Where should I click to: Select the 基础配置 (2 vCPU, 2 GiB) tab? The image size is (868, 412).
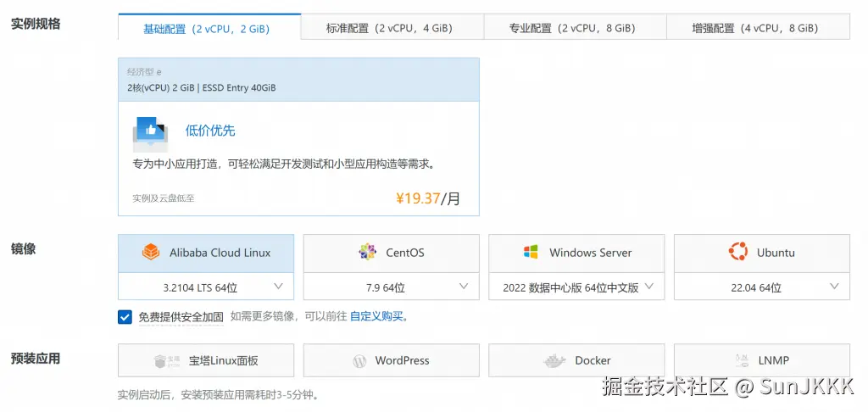209,28
